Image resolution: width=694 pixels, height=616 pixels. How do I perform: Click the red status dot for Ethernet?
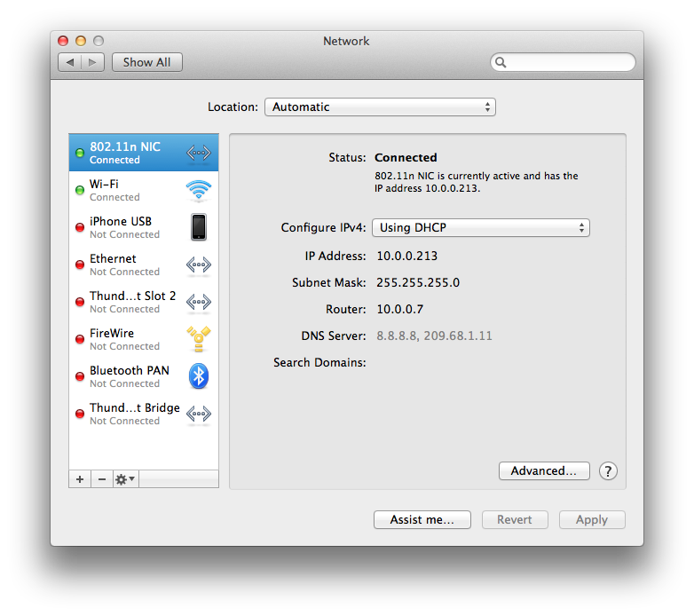[80, 265]
